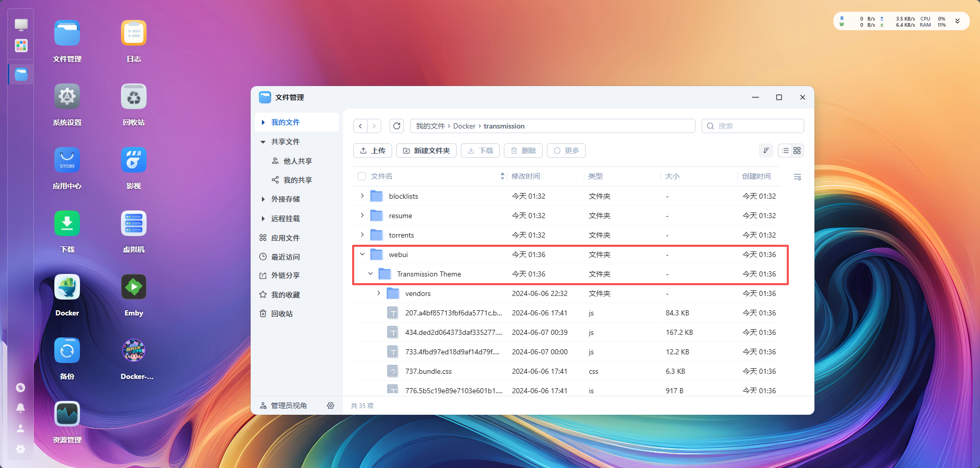Image resolution: width=980 pixels, height=468 pixels.
Task: Expand the blocklists folder
Action: 362,196
